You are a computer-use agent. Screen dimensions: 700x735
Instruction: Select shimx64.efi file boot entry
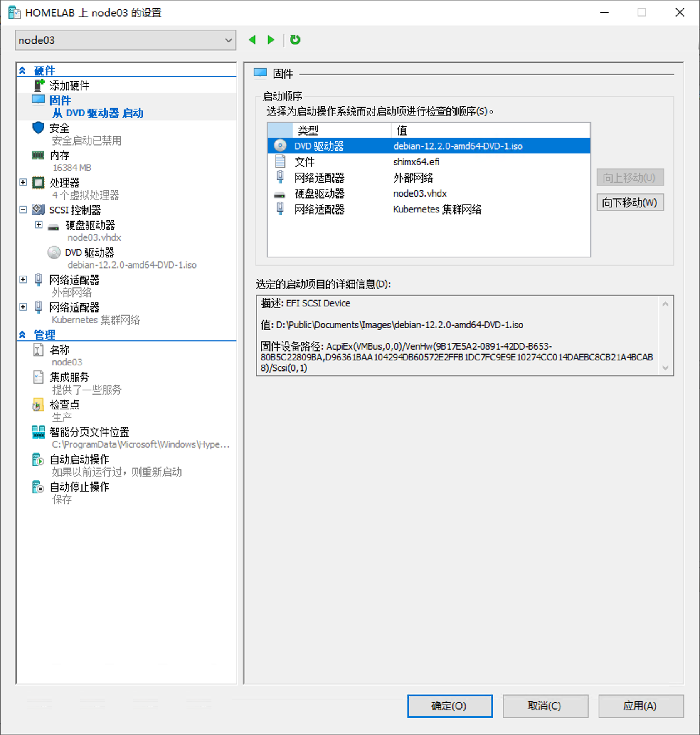tap(416, 162)
